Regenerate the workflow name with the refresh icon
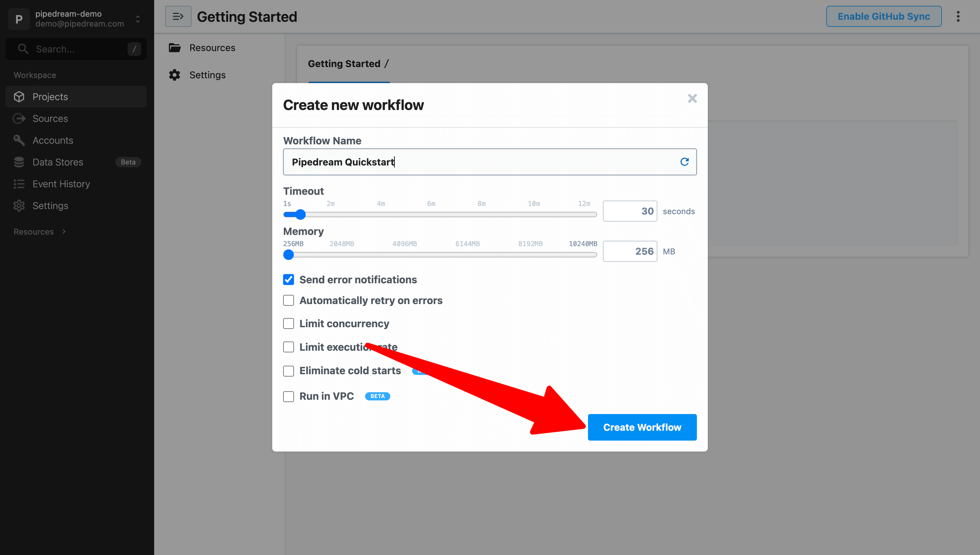This screenshot has width=980, height=555. [x=685, y=162]
